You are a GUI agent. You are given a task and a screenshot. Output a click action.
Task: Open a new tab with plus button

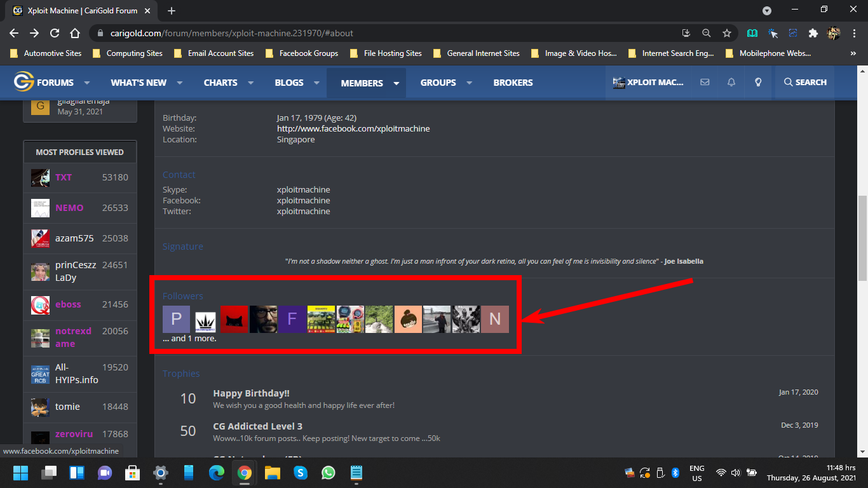(172, 11)
